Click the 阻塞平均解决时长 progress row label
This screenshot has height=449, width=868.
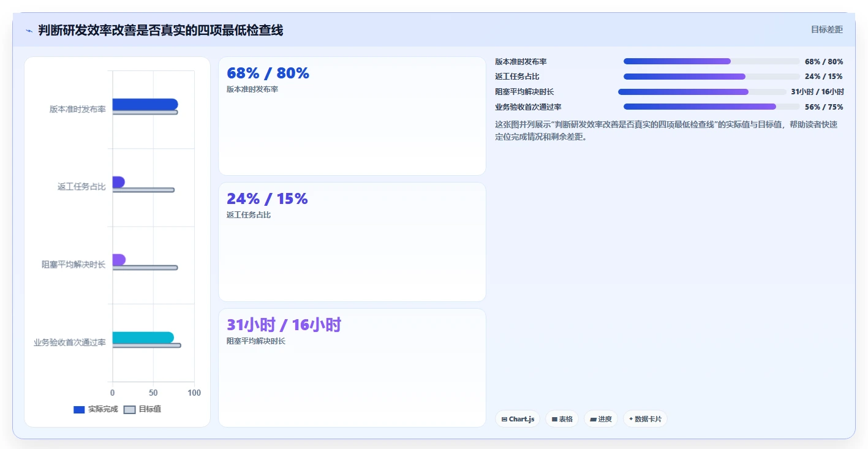click(524, 92)
